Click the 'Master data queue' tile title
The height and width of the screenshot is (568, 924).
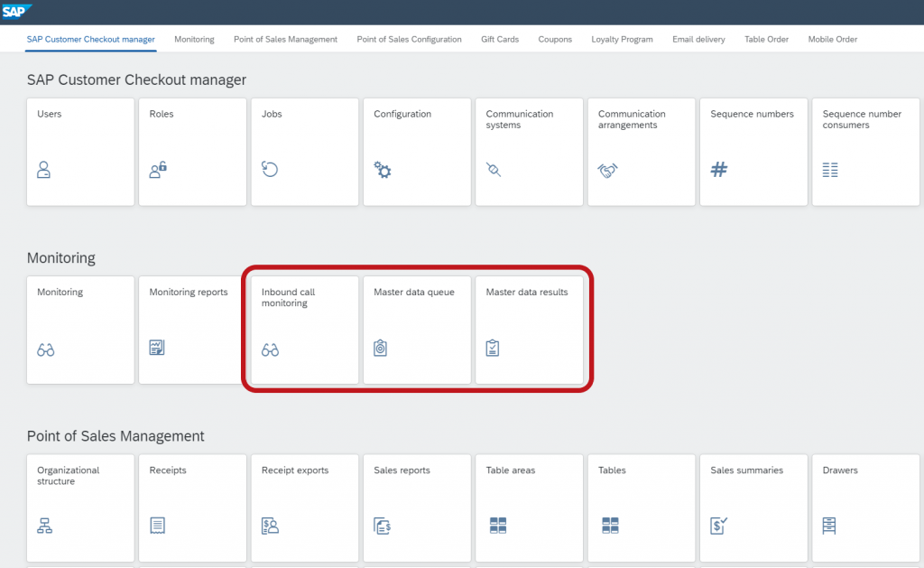414,292
